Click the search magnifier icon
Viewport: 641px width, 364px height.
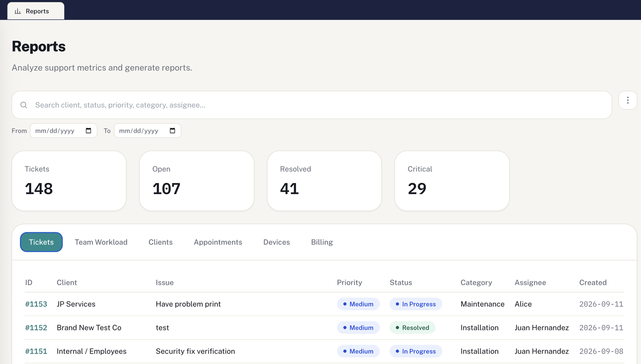pyautogui.click(x=24, y=105)
